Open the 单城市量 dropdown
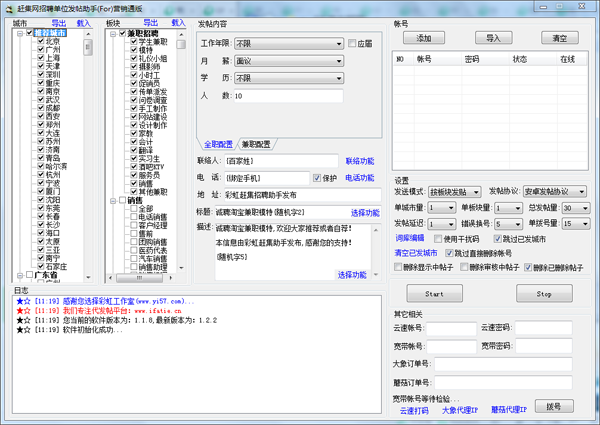Viewport: 600px width, 425px height. 442,208
